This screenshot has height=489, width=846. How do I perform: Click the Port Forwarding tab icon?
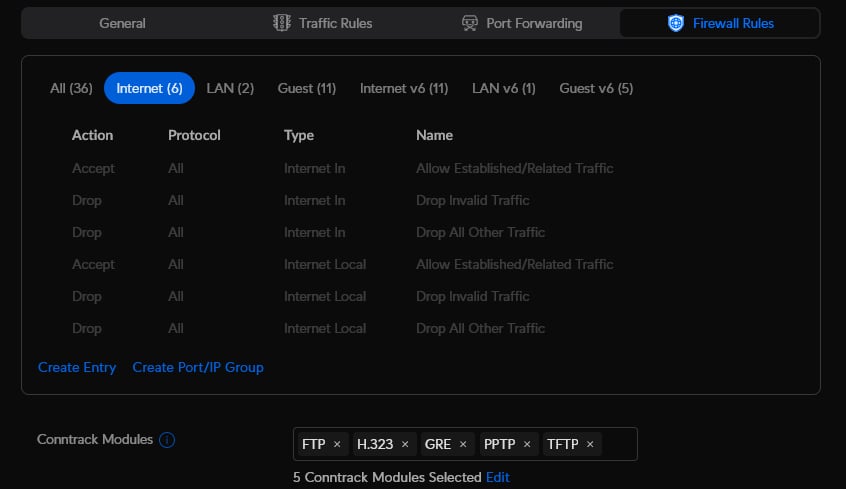click(470, 23)
